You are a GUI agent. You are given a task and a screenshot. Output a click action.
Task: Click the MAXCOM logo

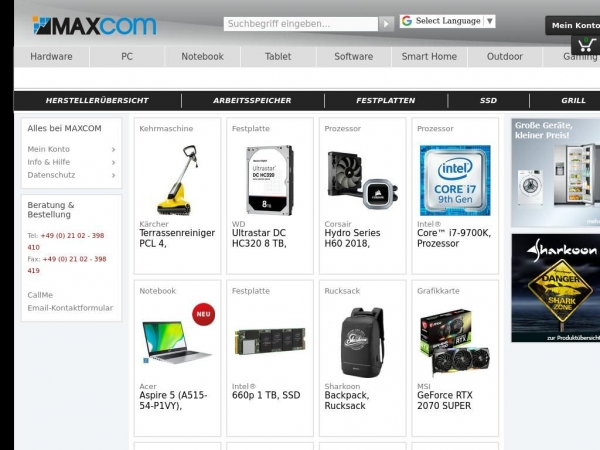tap(94, 26)
